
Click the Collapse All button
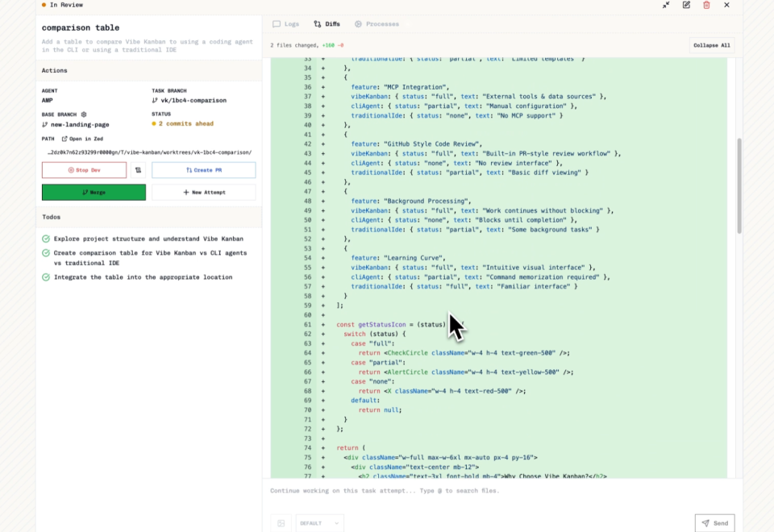pos(711,45)
